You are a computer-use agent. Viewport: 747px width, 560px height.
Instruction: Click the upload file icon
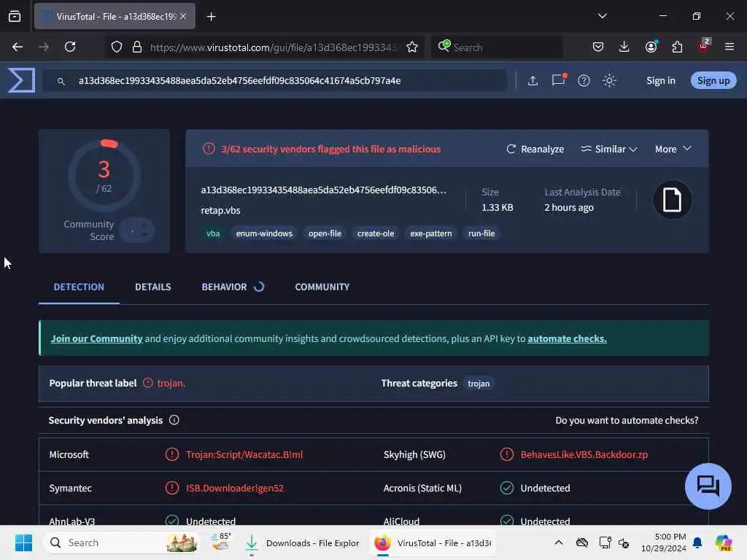point(533,80)
